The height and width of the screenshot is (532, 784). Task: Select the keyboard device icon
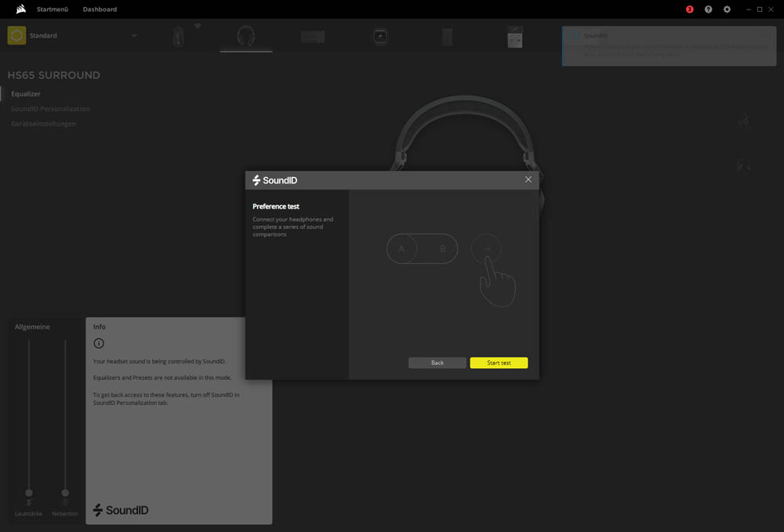[x=313, y=37]
